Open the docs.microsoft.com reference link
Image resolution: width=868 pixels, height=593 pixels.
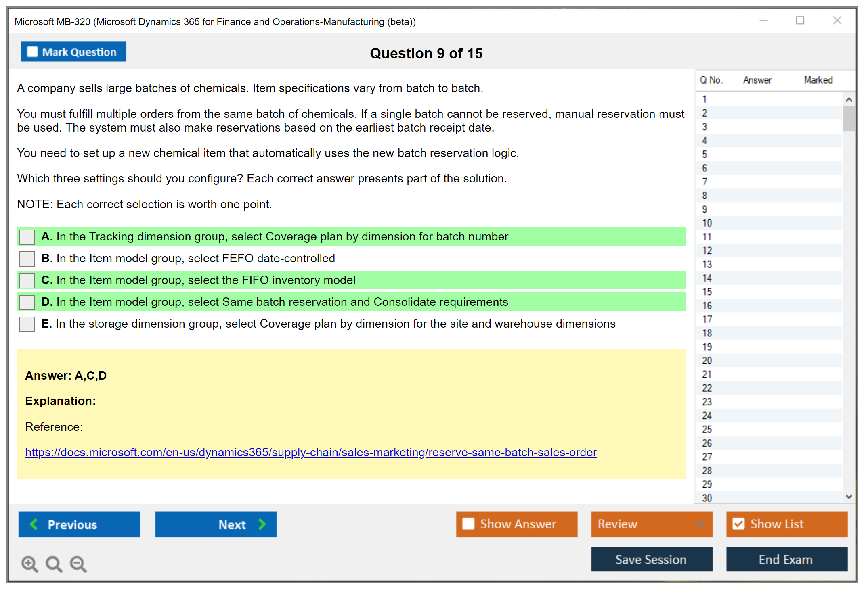point(310,452)
